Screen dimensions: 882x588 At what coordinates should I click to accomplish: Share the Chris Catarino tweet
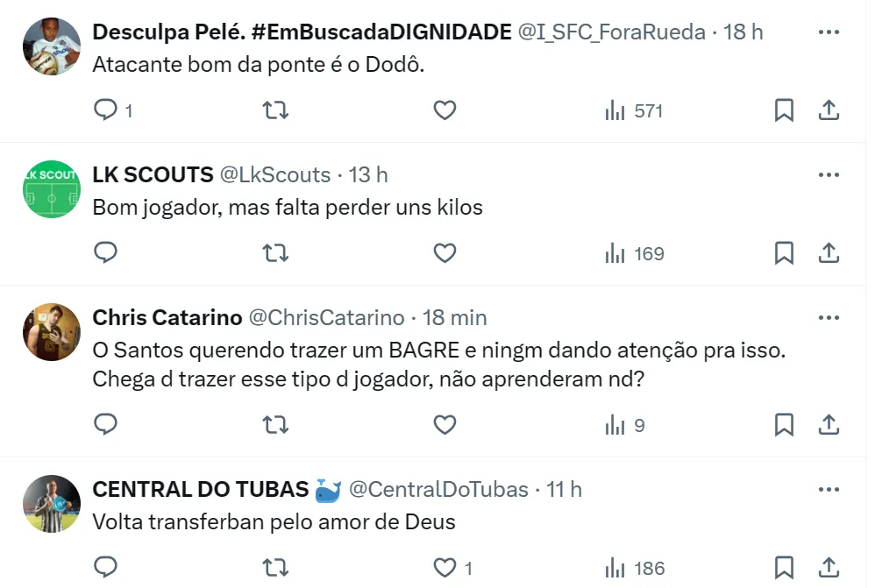[829, 425]
